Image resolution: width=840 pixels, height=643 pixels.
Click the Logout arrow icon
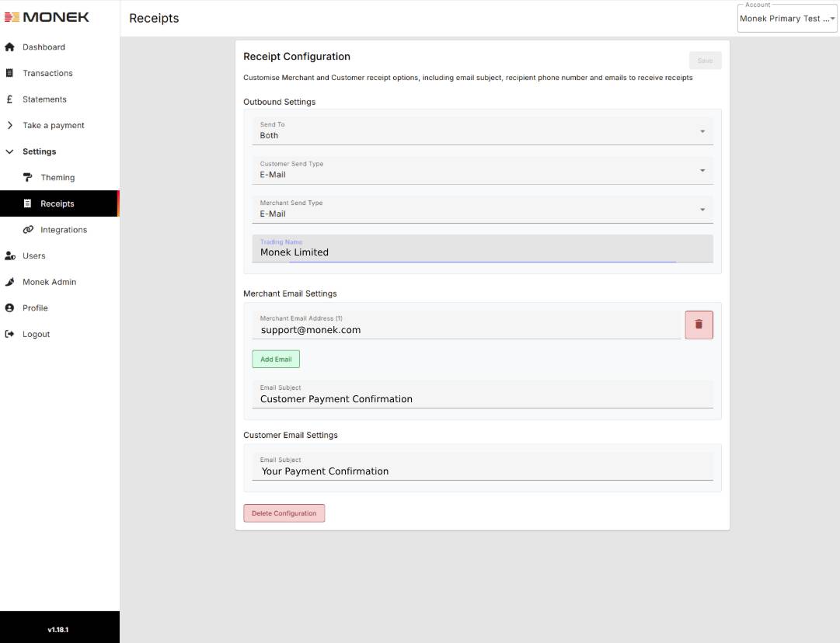[9, 334]
